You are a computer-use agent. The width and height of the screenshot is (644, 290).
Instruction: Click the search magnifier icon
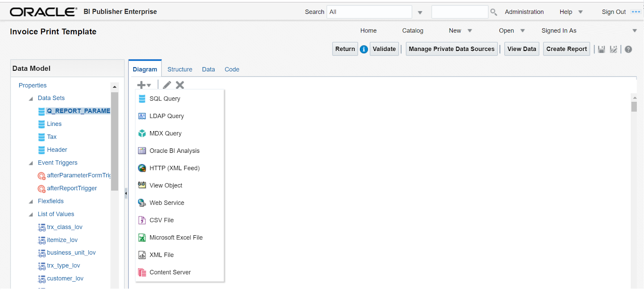pyautogui.click(x=493, y=12)
